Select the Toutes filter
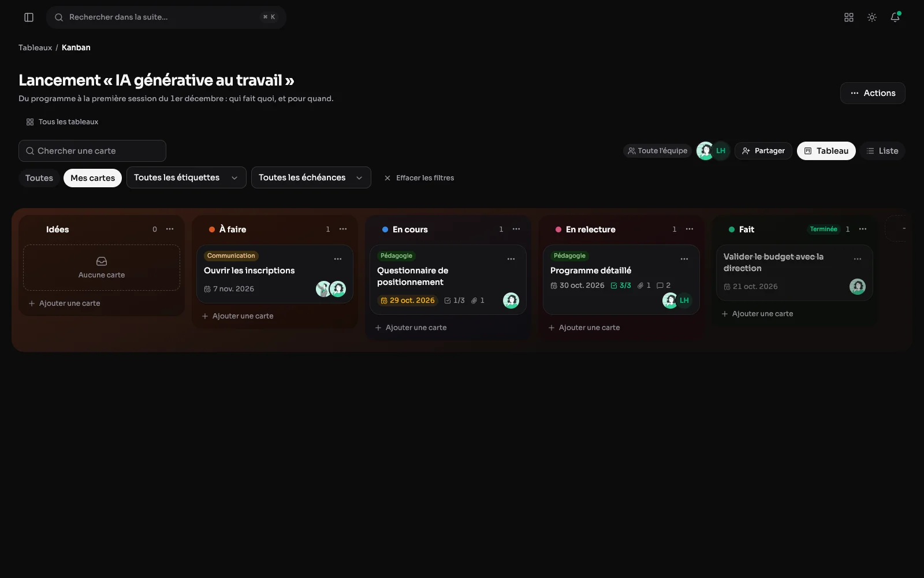924x578 pixels. [x=39, y=178]
